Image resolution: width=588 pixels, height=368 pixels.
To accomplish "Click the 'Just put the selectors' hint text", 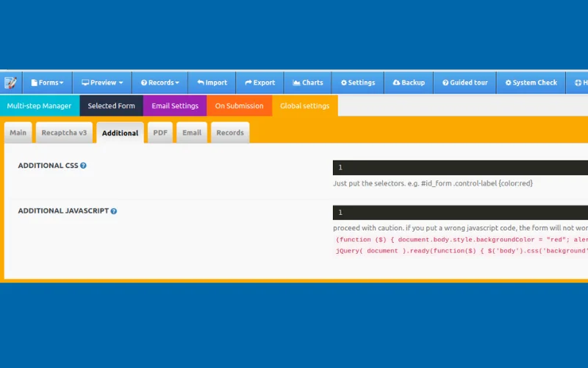I will click(x=433, y=183).
